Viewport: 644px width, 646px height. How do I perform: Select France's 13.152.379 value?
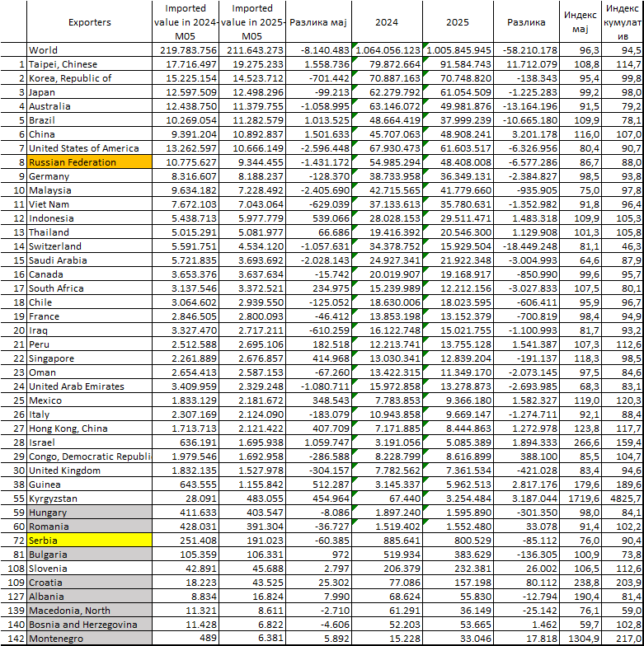[458, 316]
